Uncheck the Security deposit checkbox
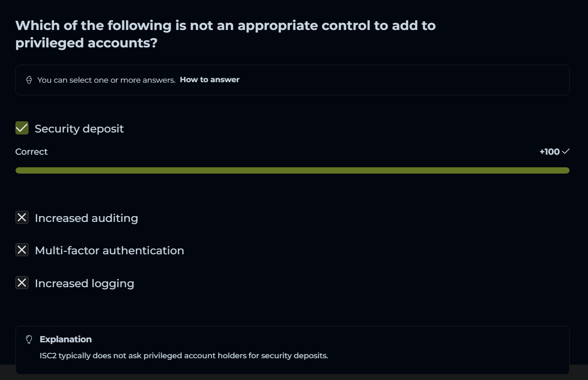 pyautogui.click(x=22, y=128)
